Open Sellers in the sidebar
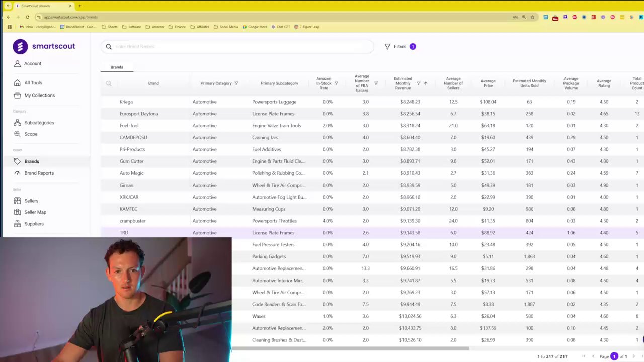Screen dimensions: 644x362 (31, 201)
